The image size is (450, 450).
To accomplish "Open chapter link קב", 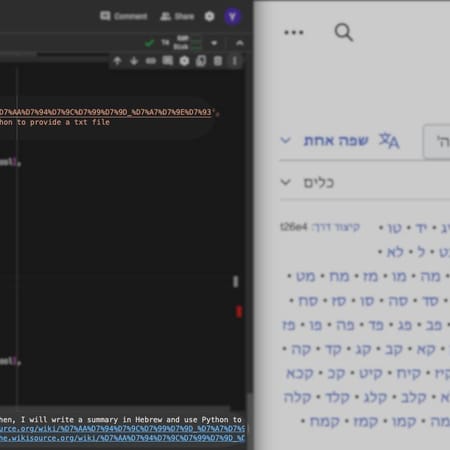I will [x=394, y=350].
